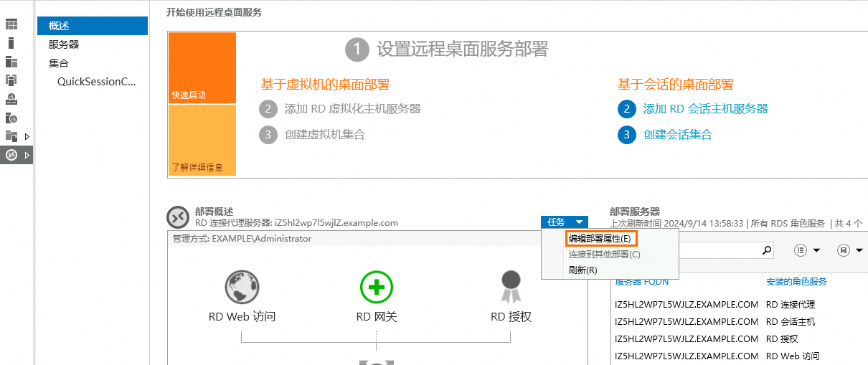Select the server-with-globe IIS sidebar icon
868x365 pixels.
point(11,118)
